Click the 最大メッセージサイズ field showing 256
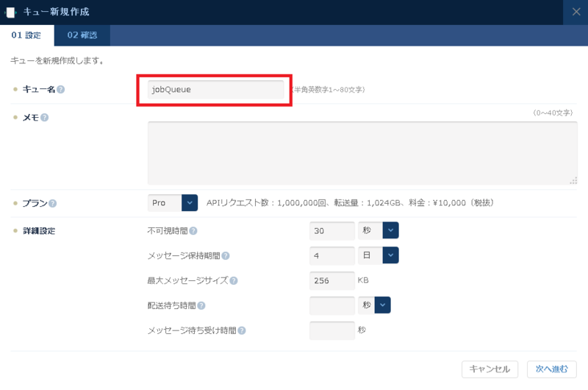588x390 pixels. point(332,281)
